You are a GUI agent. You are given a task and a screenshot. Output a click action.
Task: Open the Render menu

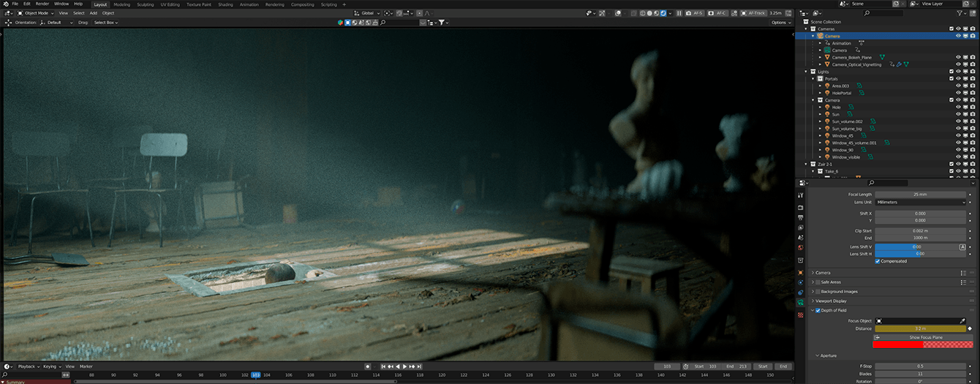[42, 4]
